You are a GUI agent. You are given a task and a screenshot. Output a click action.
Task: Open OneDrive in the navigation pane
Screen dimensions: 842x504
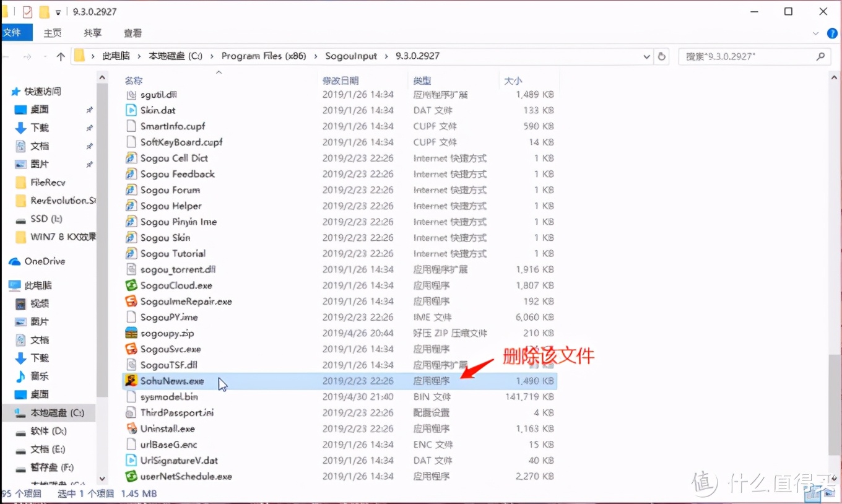[44, 261]
